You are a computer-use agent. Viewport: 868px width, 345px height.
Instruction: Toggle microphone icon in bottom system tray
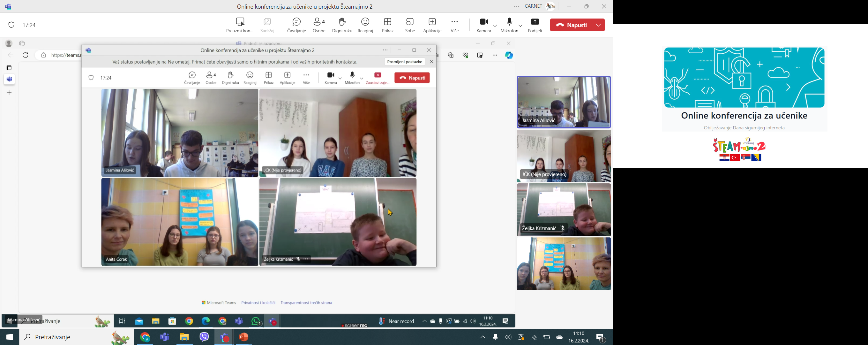coord(495,337)
